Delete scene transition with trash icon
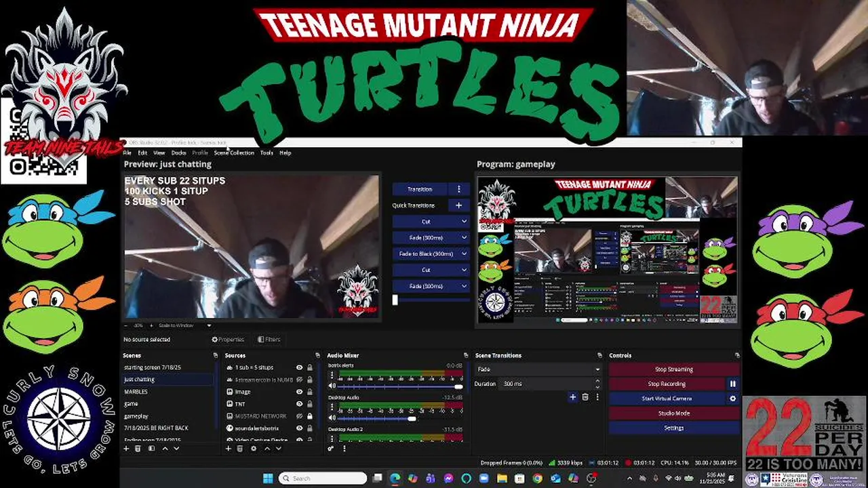Screen dimensions: 868x488 pyautogui.click(x=585, y=397)
